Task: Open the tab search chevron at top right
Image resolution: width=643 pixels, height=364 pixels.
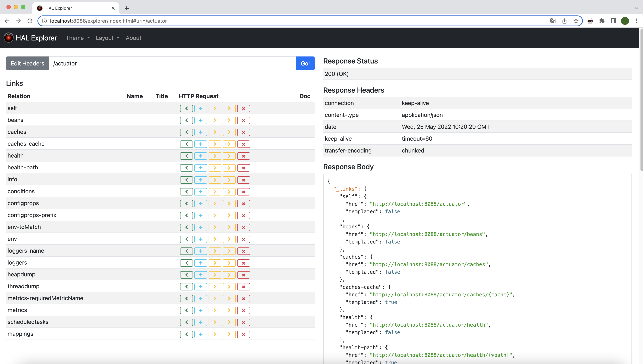Action: pos(636,8)
